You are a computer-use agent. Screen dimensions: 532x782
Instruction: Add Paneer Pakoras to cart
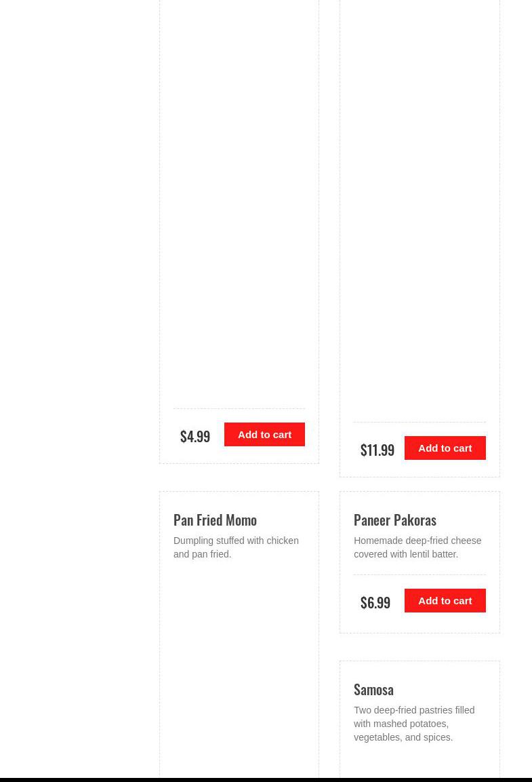point(445,601)
